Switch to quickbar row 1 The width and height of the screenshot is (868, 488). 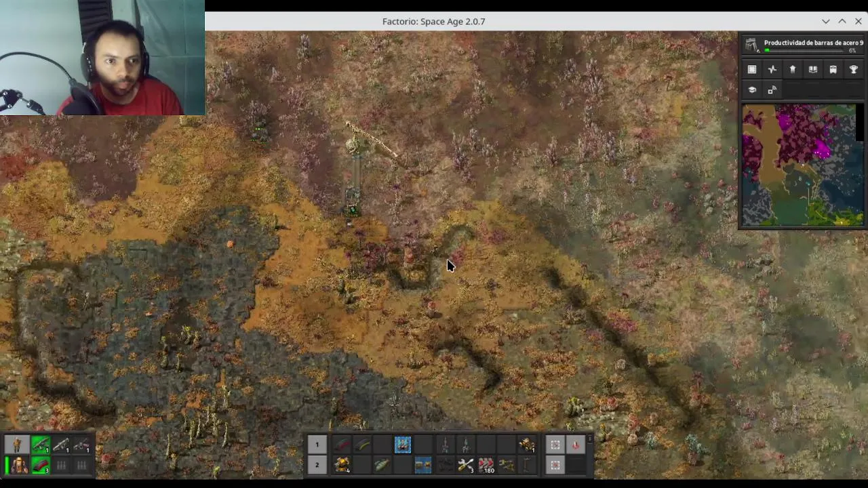click(x=317, y=445)
